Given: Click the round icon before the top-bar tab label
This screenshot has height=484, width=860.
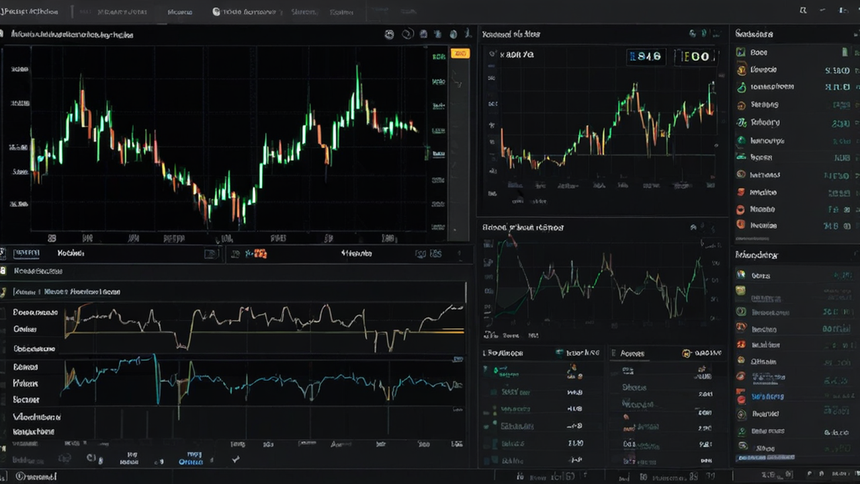Looking at the screenshot, I should 216,12.
